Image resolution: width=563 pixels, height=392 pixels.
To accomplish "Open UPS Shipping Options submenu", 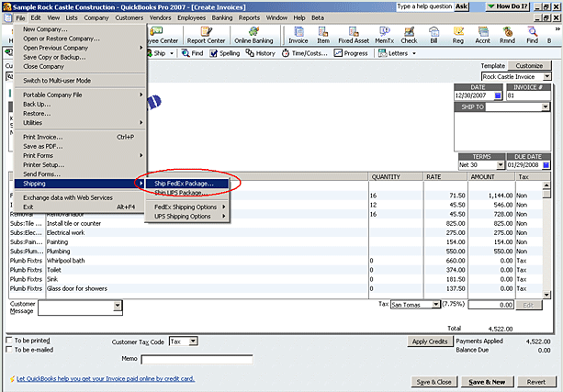I will tap(187, 217).
